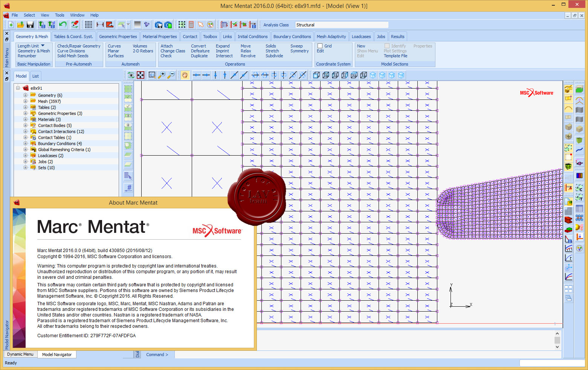Open the File menu
The height and width of the screenshot is (370, 588).
point(15,15)
